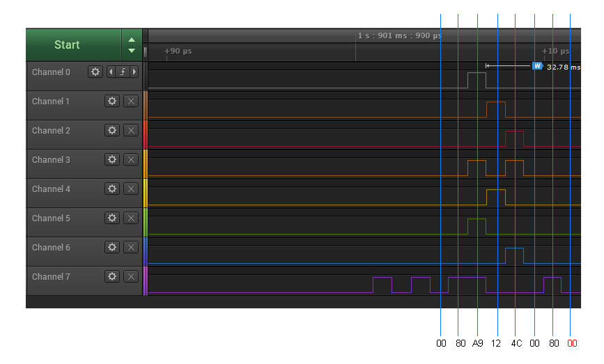Open Channel 3 gear settings
Viewport: 604px width, 364px height.
(x=111, y=159)
